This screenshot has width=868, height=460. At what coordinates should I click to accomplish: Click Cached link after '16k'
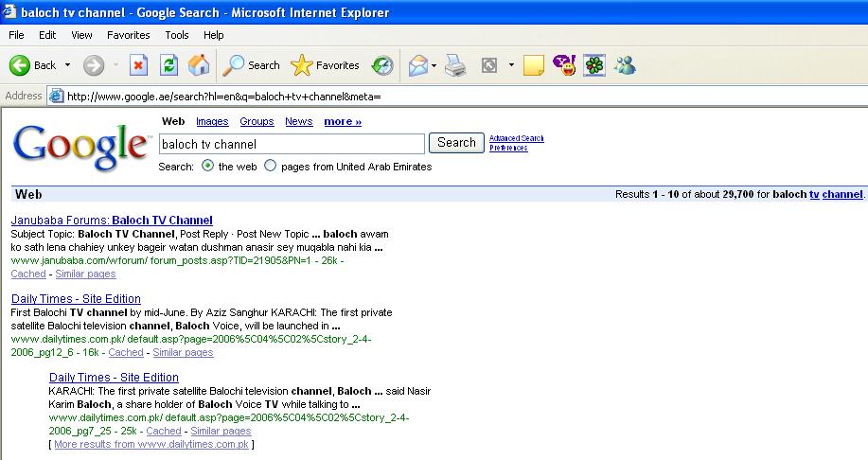click(126, 352)
